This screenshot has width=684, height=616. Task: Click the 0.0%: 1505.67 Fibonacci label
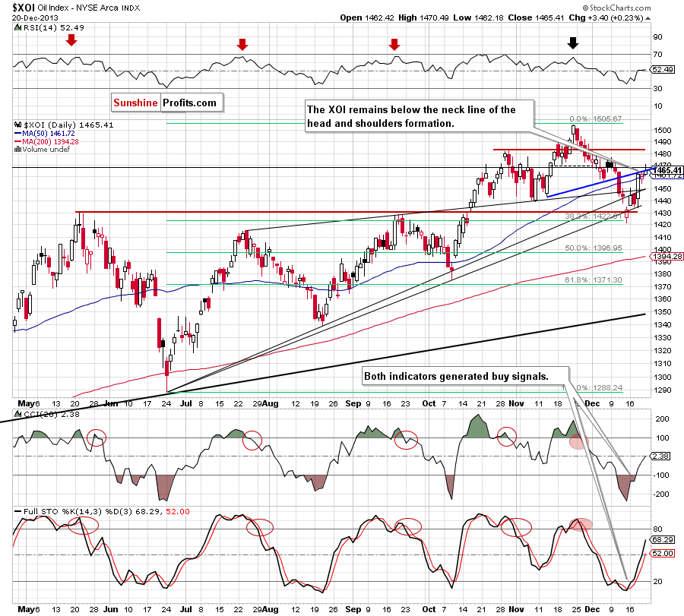[x=595, y=119]
